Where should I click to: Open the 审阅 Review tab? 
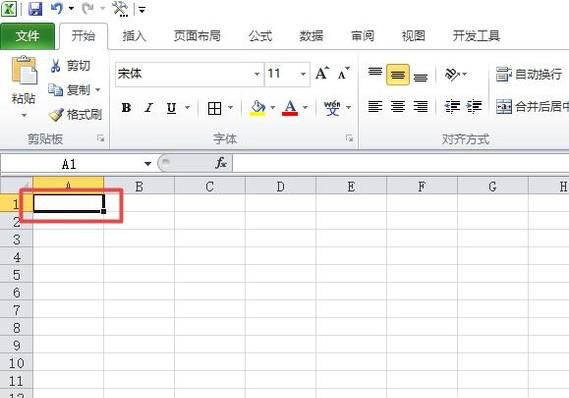click(x=362, y=36)
